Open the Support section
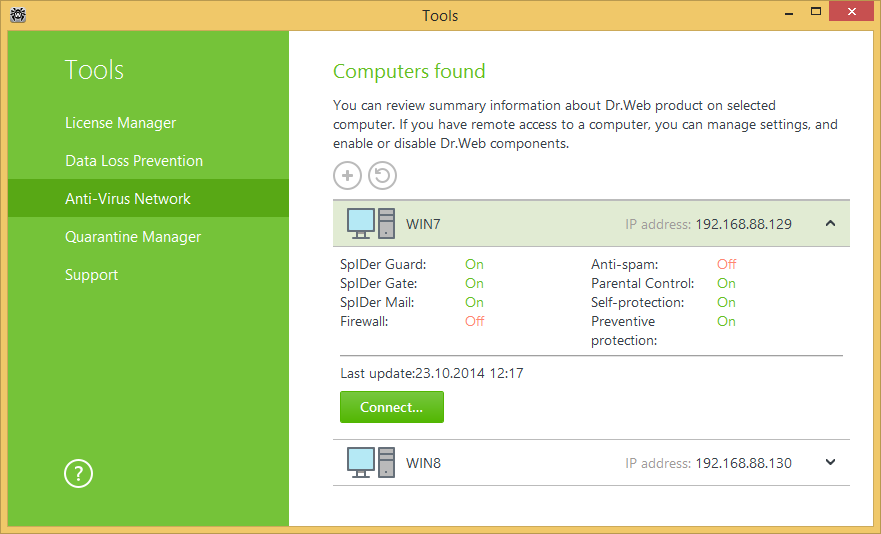 [x=92, y=275]
